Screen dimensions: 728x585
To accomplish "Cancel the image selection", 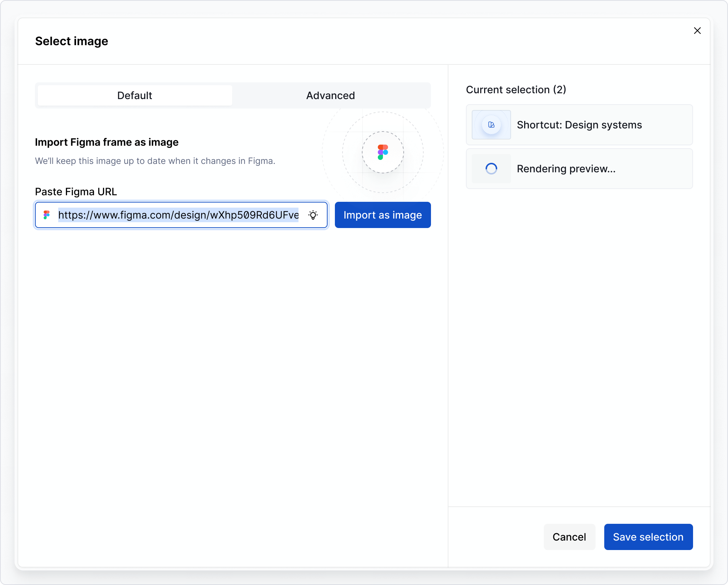I will point(569,537).
